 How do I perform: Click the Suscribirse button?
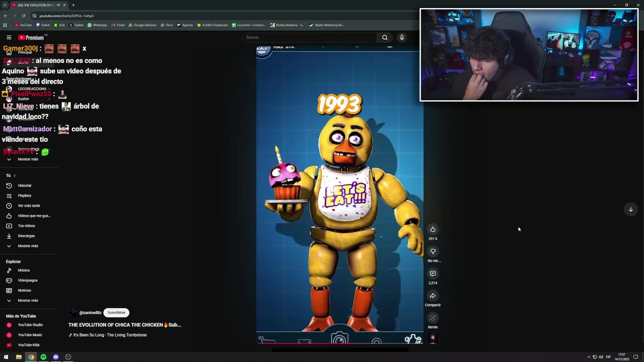click(x=116, y=313)
